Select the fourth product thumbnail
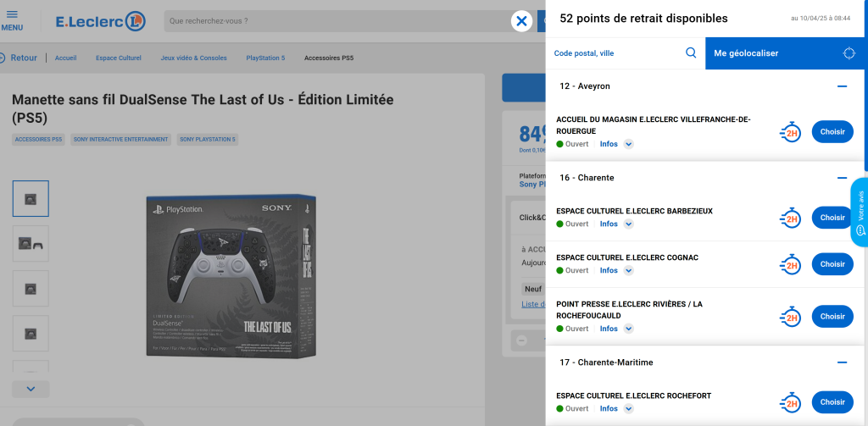The image size is (868, 426). click(x=31, y=333)
